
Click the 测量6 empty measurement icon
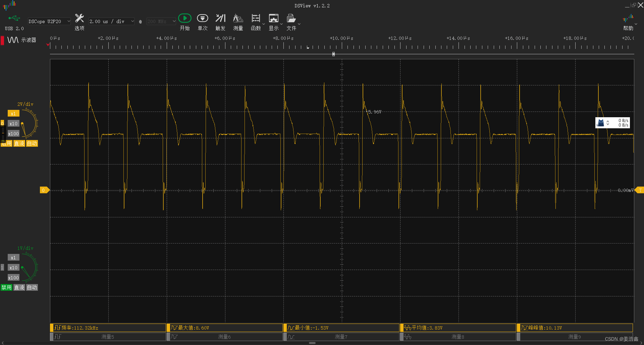coord(174,337)
